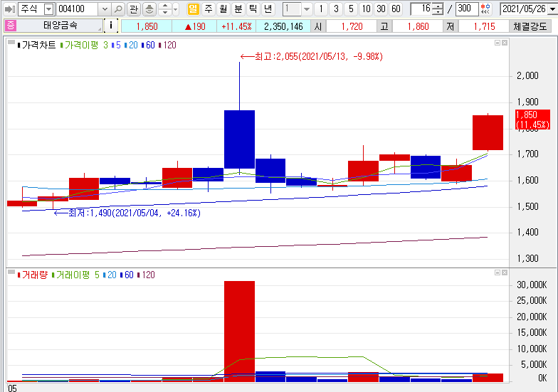This screenshot has width=558, height=392.
Task: Click the candle count spinner arrows
Action: pyautogui.click(x=438, y=9)
